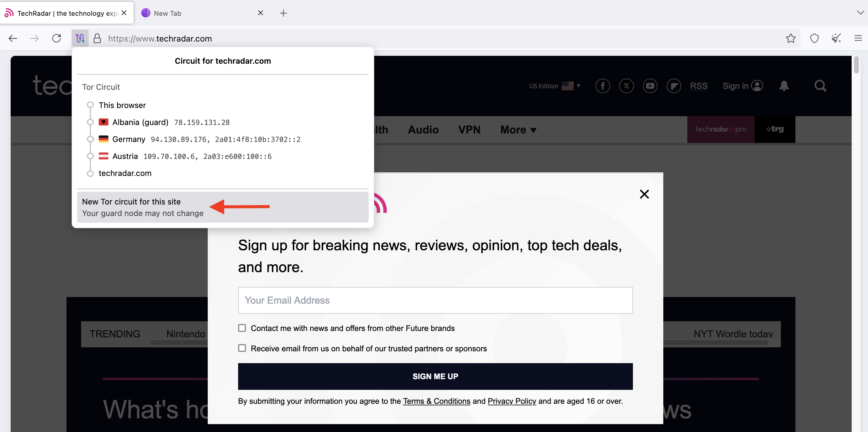This screenshot has width=868, height=432.
Task: Click the Tor circuit display icon in address bar
Action: [80, 39]
